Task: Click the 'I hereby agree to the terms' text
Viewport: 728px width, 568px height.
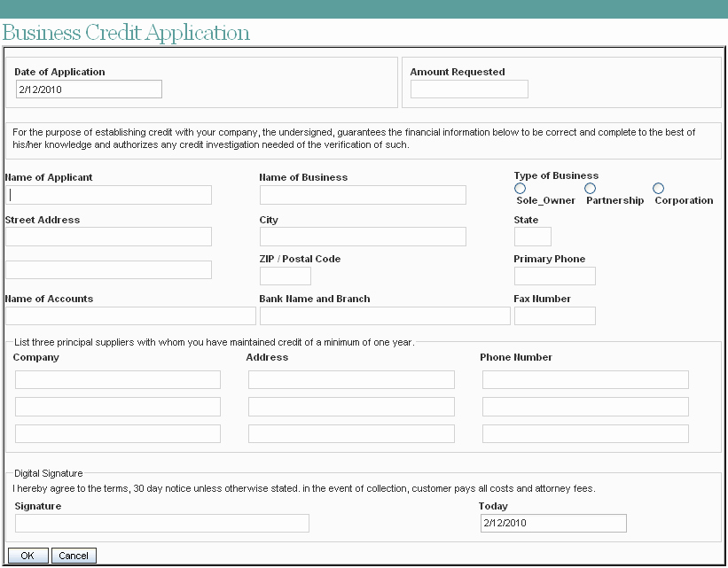Action: click(304, 488)
